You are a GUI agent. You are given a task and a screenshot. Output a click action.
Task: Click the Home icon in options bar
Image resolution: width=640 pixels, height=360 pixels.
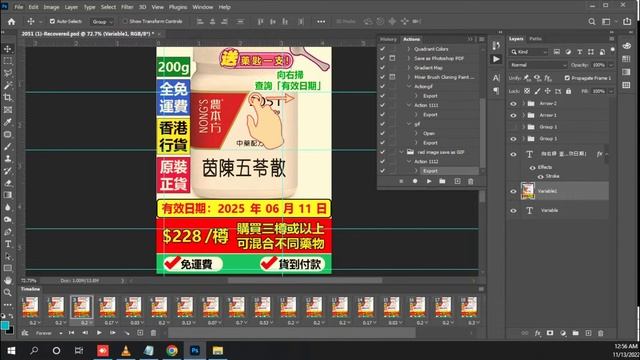pyautogui.click(x=11, y=22)
